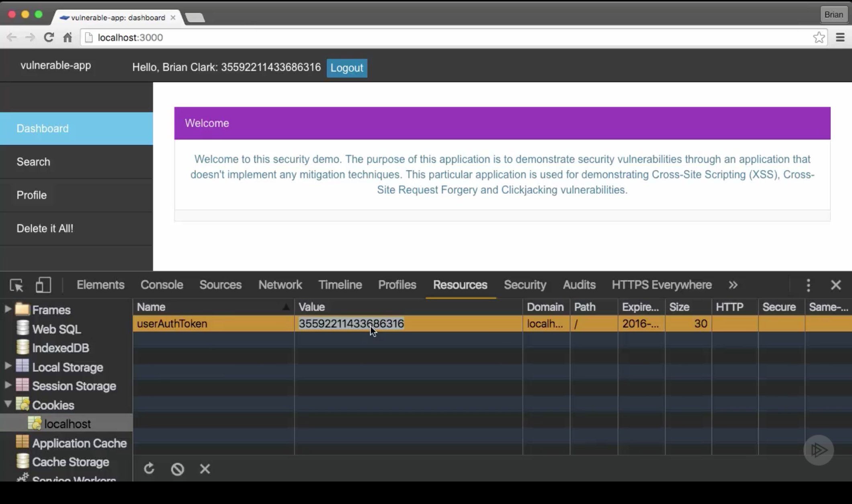Click the round play overlay button
Image resolution: width=852 pixels, height=504 pixels.
click(819, 450)
